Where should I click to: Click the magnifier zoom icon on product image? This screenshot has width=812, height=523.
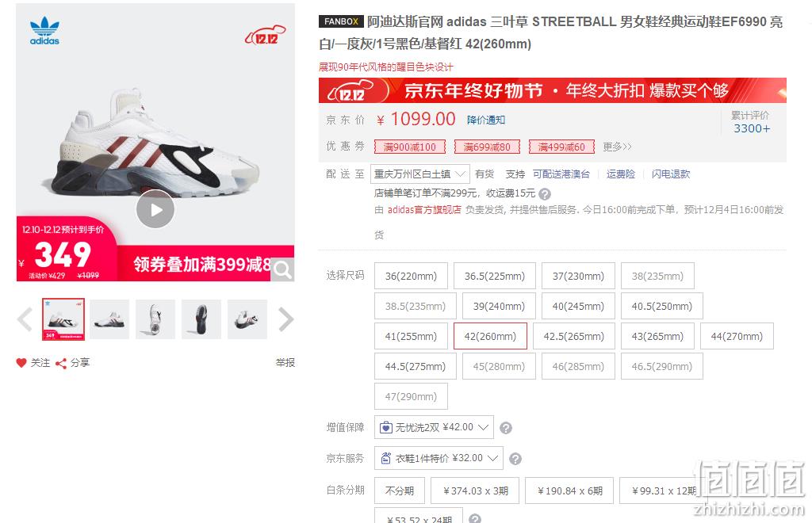pos(283,269)
